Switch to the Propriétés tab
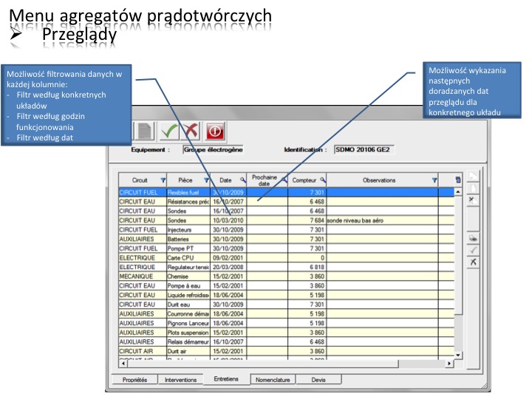 pyautogui.click(x=134, y=379)
